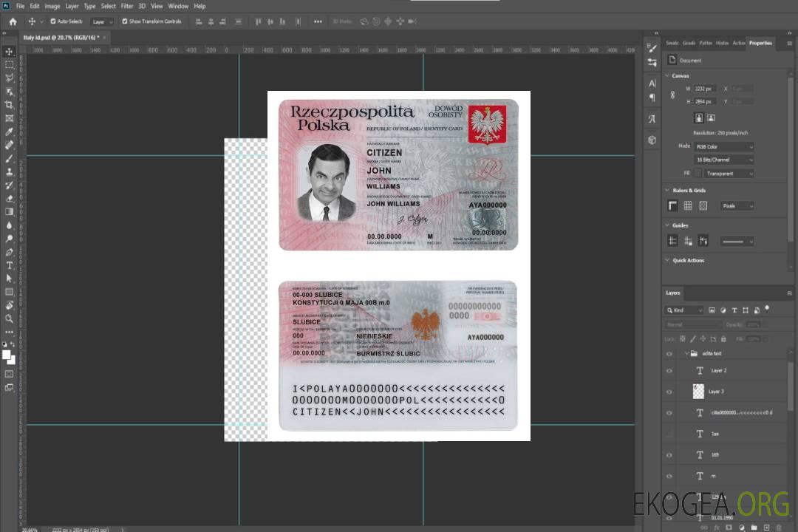Select the Gradient tool
Image resolution: width=798 pixels, height=532 pixels.
9,212
